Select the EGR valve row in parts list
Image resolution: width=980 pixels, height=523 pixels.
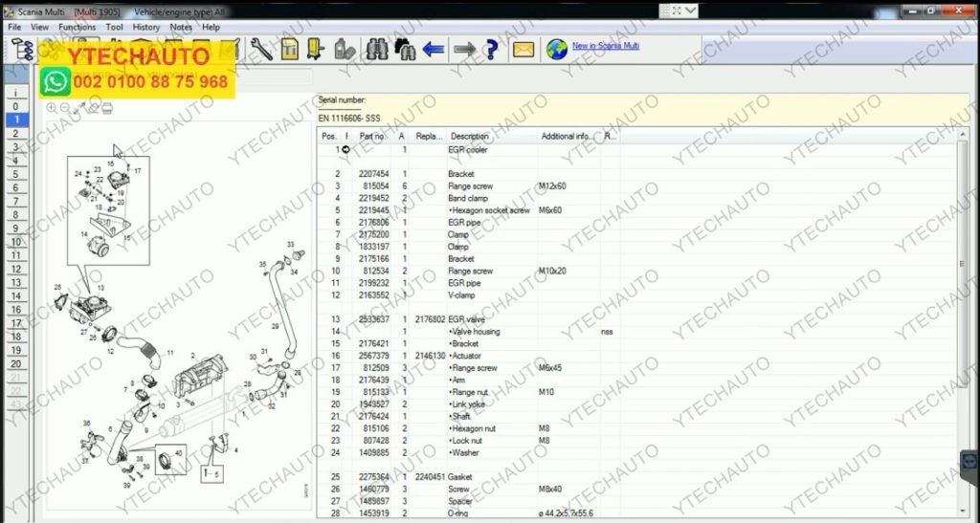click(469, 319)
